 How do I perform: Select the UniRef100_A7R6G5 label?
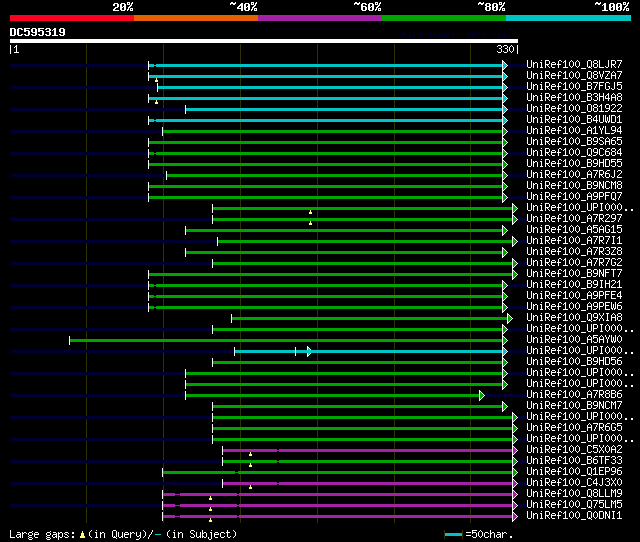pos(574,428)
